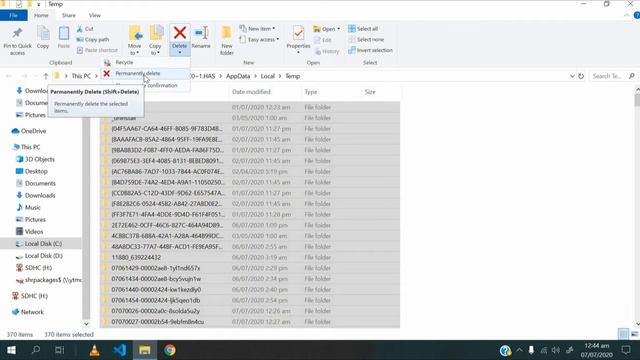
Task: Click Select none in ribbon
Action: (366, 40)
